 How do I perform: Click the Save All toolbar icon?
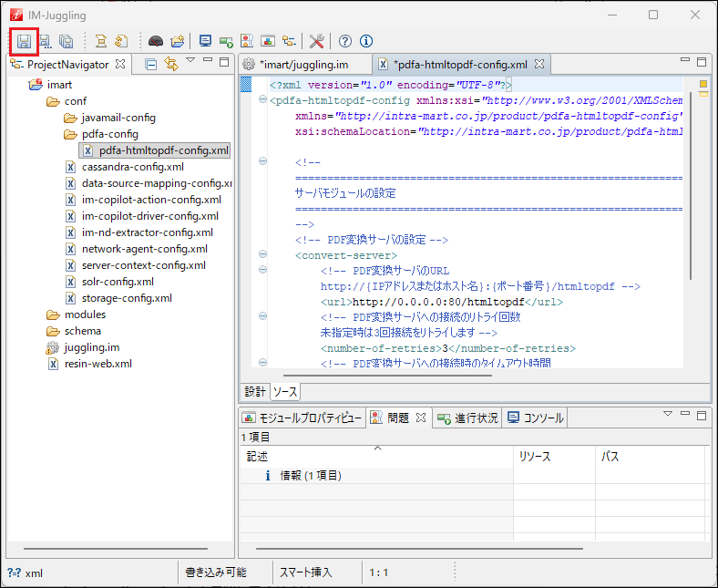click(66, 41)
